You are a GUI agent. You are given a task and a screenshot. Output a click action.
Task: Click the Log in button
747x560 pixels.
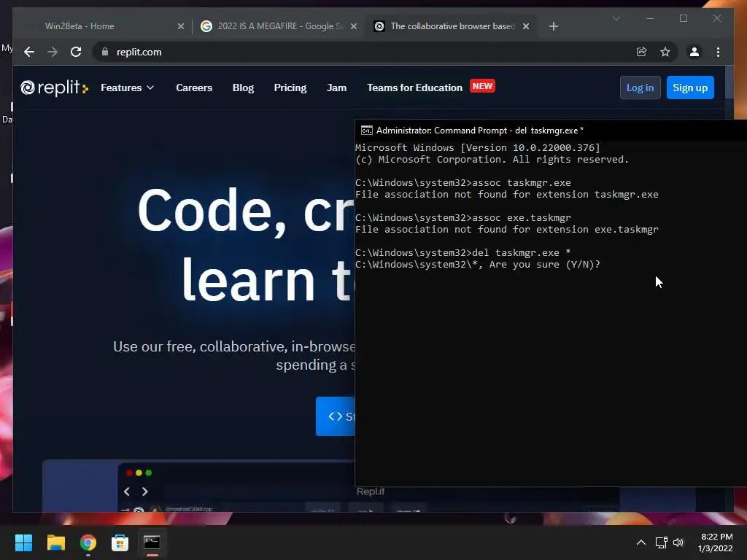(640, 87)
